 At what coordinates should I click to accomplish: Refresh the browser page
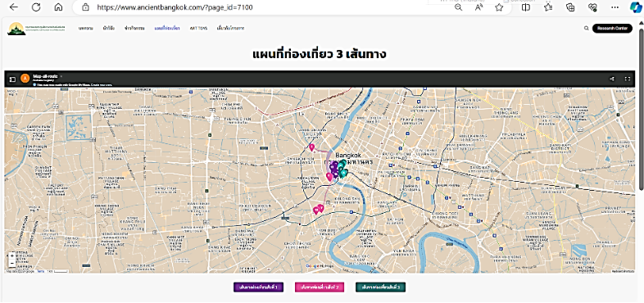point(36,7)
